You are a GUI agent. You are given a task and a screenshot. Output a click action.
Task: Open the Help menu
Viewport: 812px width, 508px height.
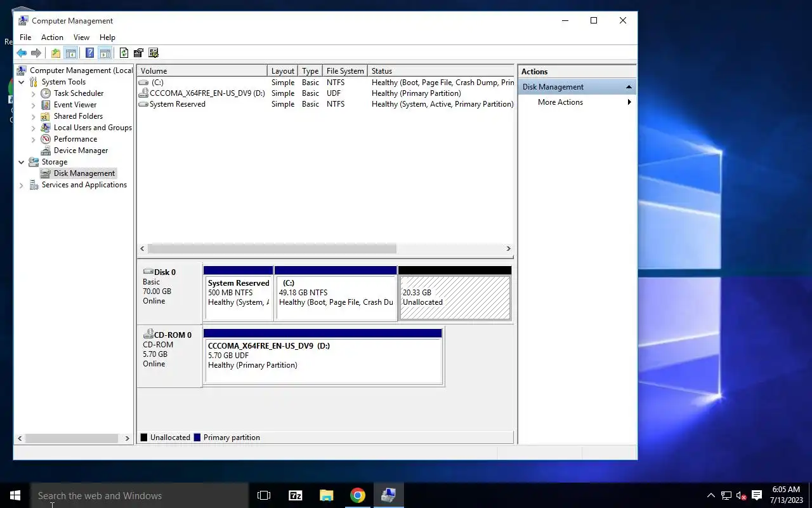(x=107, y=37)
